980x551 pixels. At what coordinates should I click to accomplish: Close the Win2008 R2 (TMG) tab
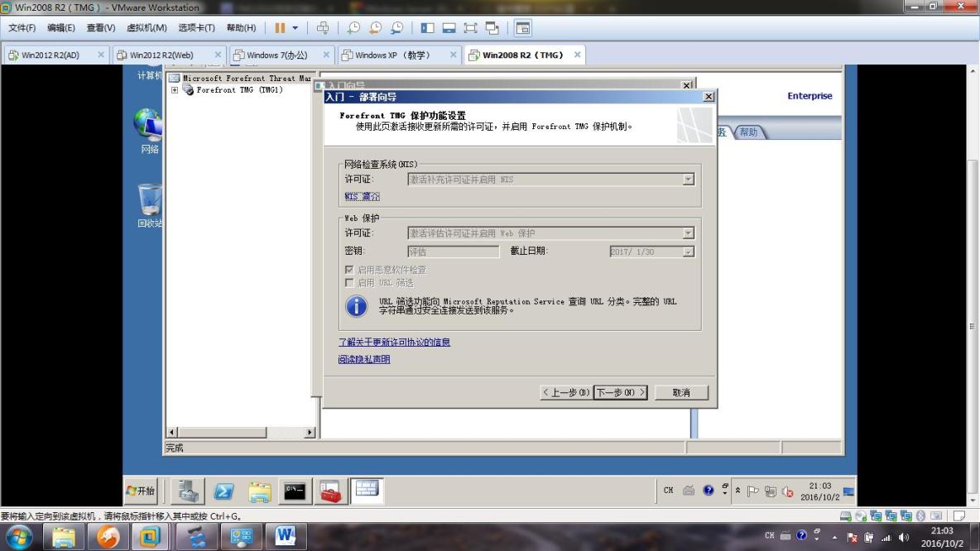[x=578, y=55]
